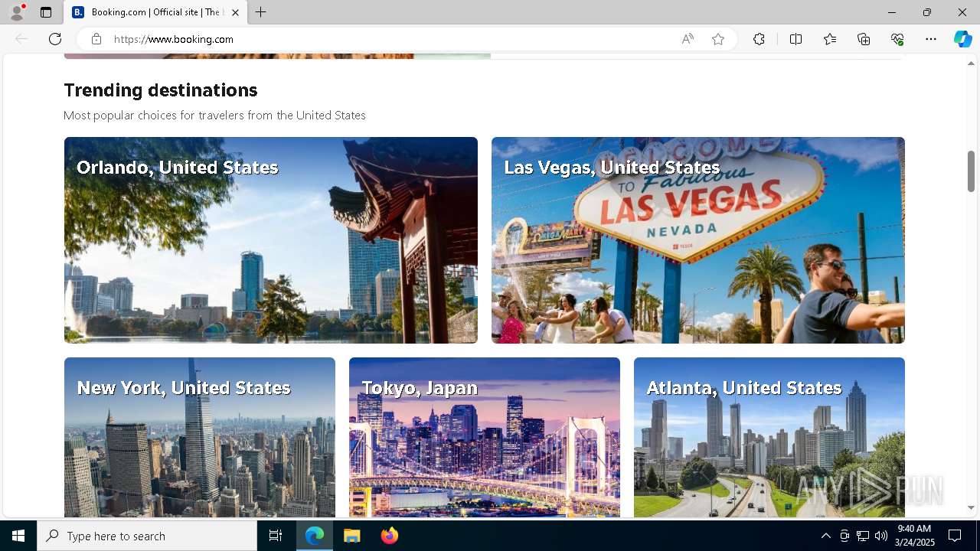Click the meet now camera tray icon
Viewport: 980px width, 551px height.
pos(844,536)
